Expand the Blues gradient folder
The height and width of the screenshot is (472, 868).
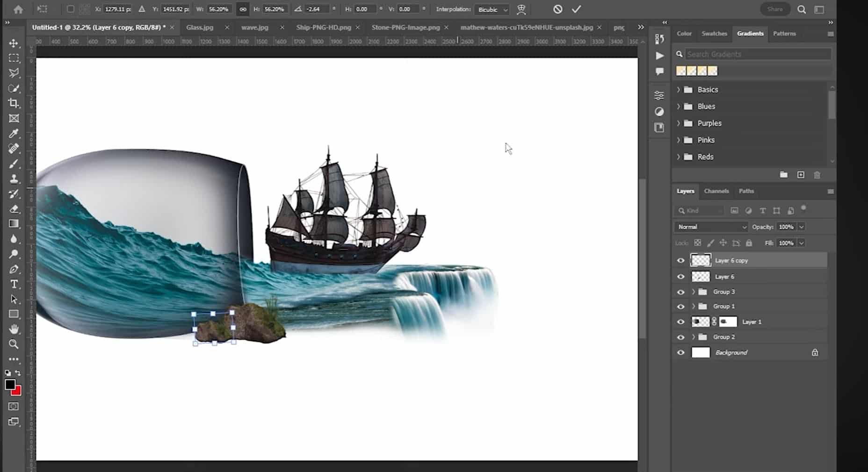coord(679,107)
